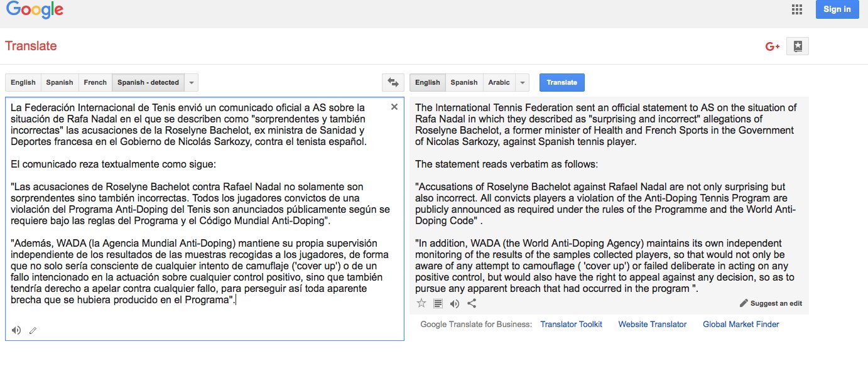Share the translation icon
This screenshot has width=868, height=366.
coord(472,303)
